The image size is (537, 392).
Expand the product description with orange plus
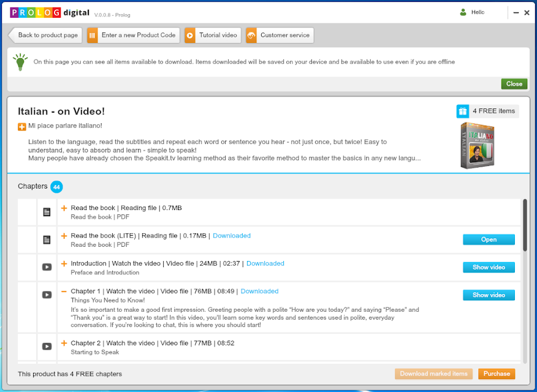22,127
